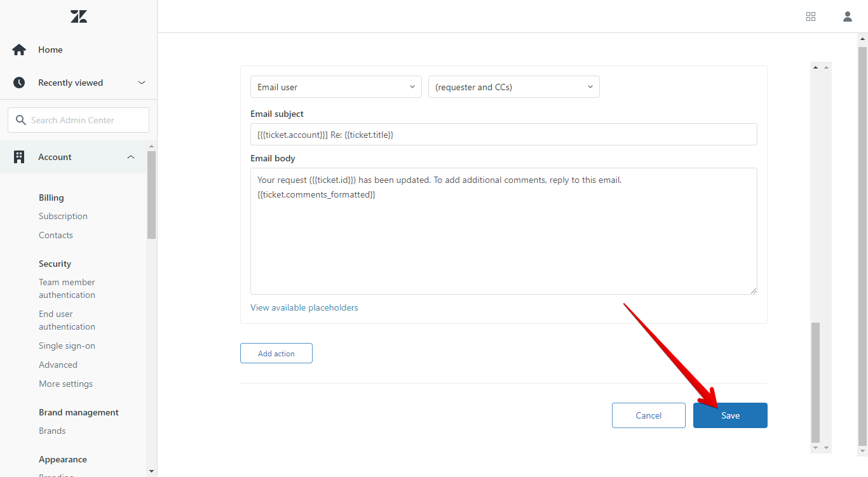Click the email body resize handle
868x477 pixels.
[x=754, y=291]
